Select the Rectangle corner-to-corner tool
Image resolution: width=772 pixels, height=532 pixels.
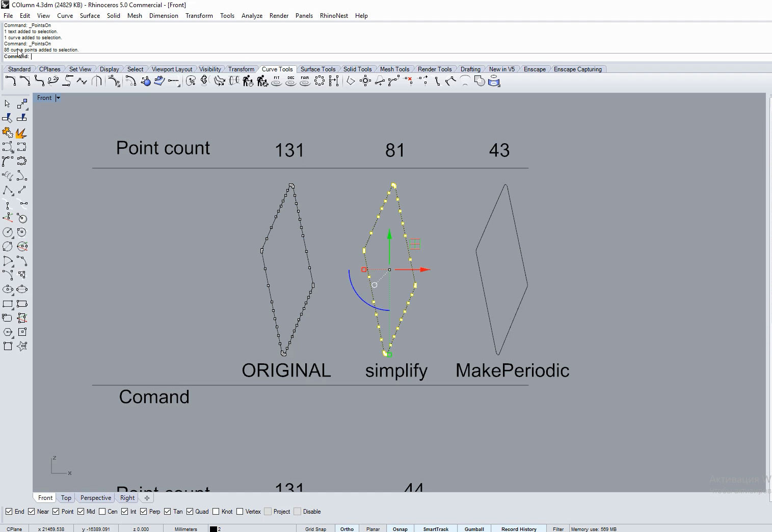(7, 303)
